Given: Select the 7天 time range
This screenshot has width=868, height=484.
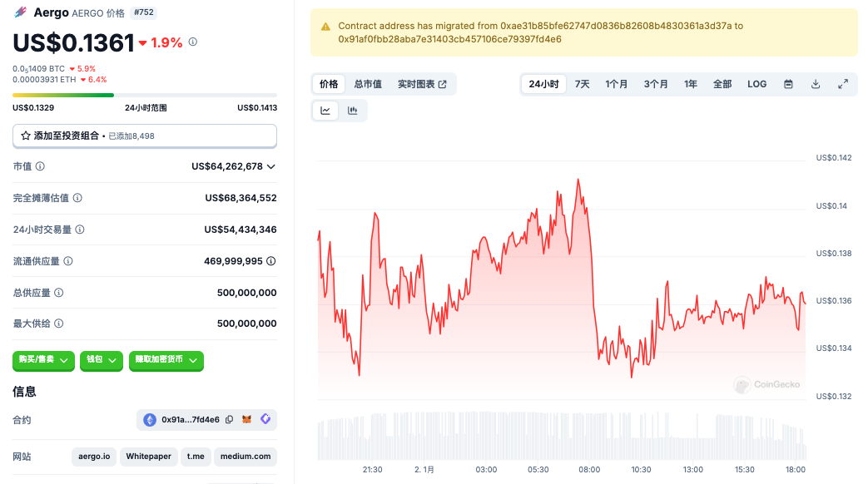Looking at the screenshot, I should click(582, 84).
